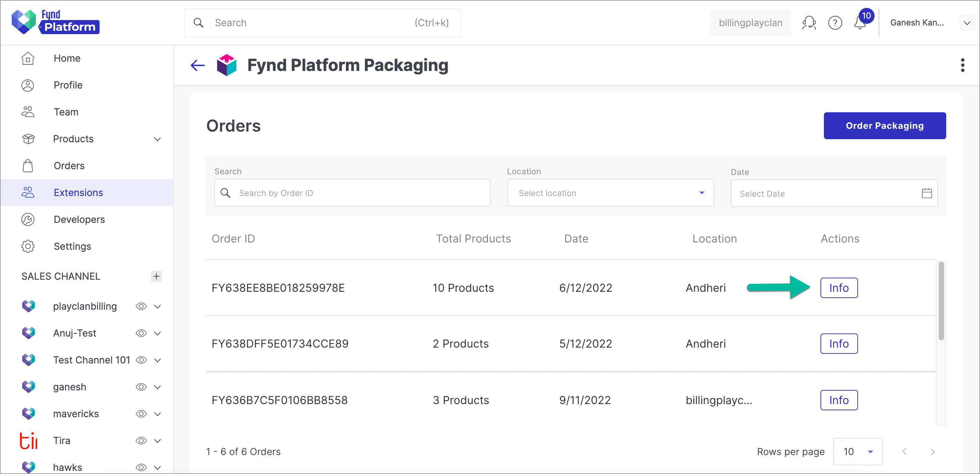Click the Fynd Platform logo
The image size is (980, 474).
[55, 22]
